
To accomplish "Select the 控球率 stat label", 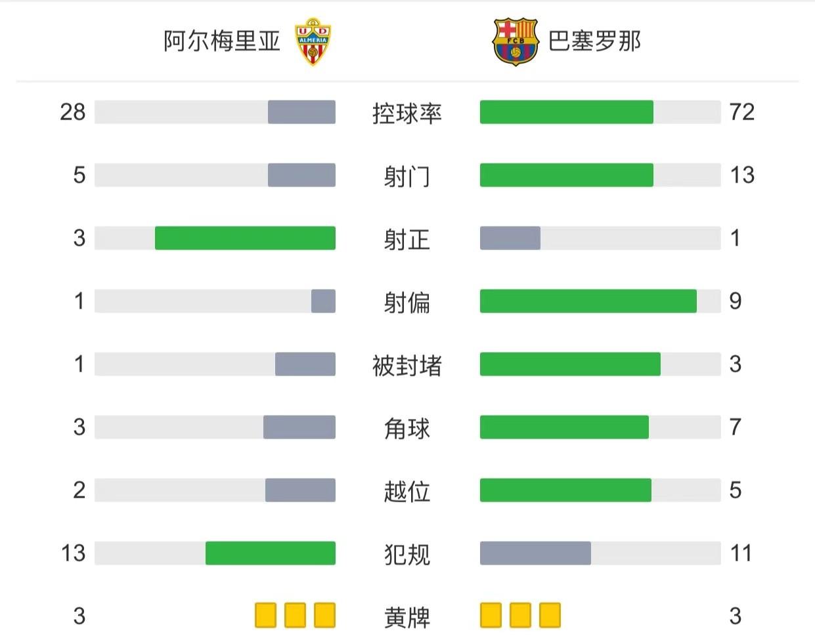I will pos(407,113).
